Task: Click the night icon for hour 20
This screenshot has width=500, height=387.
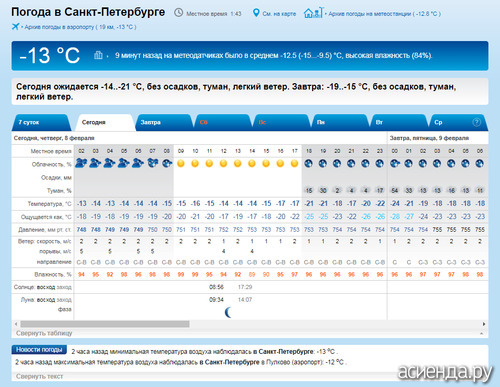Action: point(337,163)
